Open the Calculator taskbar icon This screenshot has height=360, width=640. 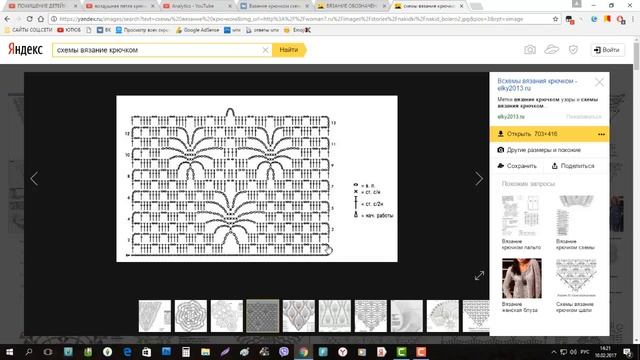[186, 352]
